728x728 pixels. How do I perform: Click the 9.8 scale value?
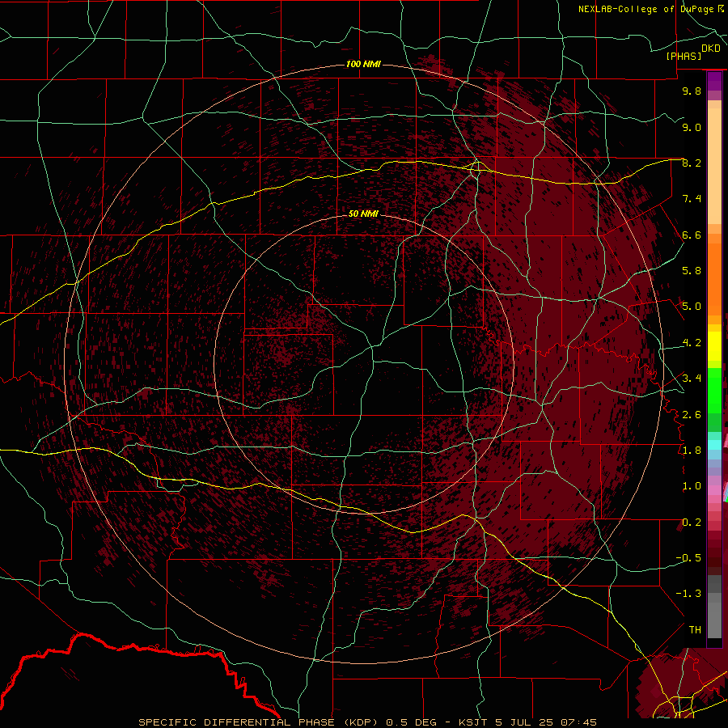692,91
